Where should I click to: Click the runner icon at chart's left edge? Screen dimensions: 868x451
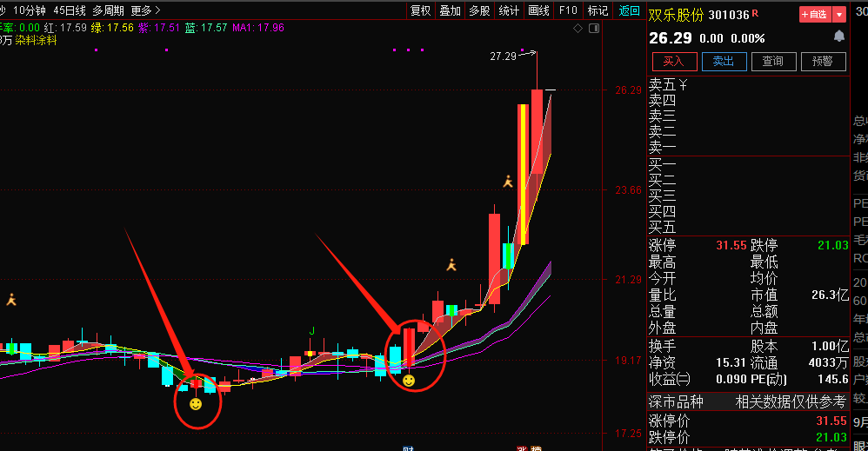pyautogui.click(x=11, y=300)
